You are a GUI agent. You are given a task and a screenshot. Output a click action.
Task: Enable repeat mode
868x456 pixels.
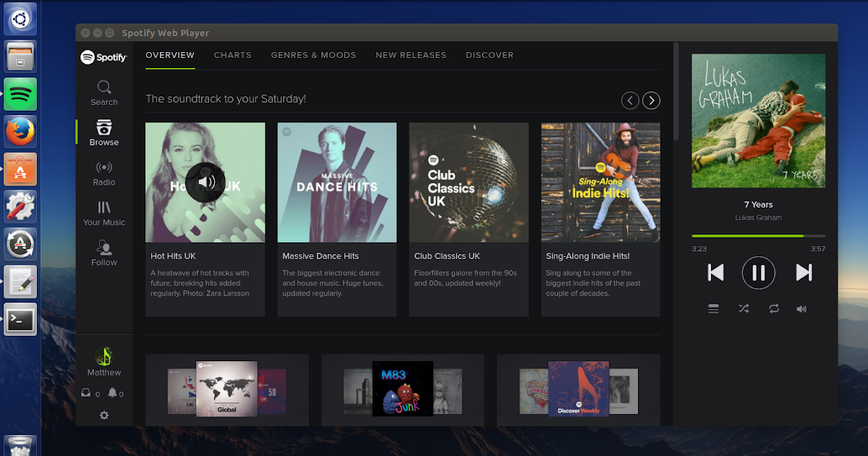click(x=773, y=308)
